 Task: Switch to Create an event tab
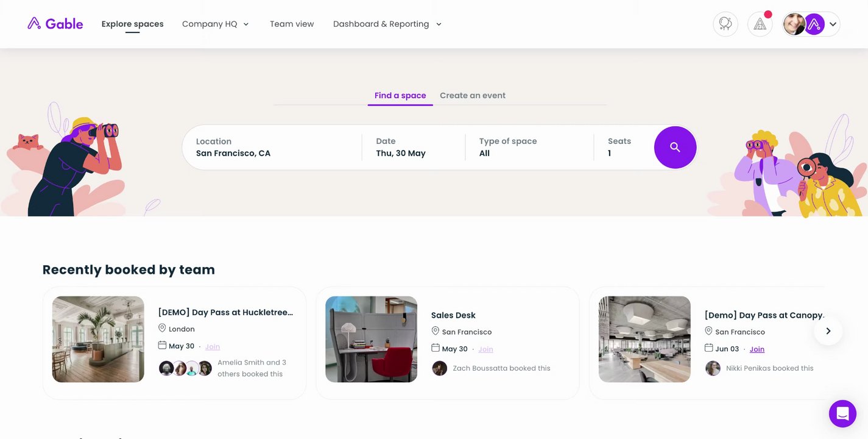pyautogui.click(x=473, y=95)
